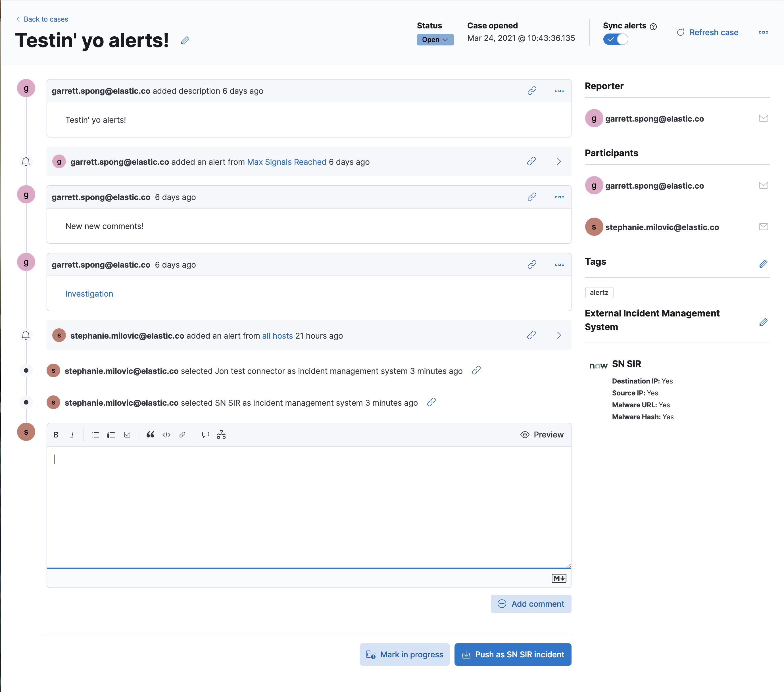Open case options menu at top right
The width and height of the screenshot is (784, 692).
pos(763,33)
